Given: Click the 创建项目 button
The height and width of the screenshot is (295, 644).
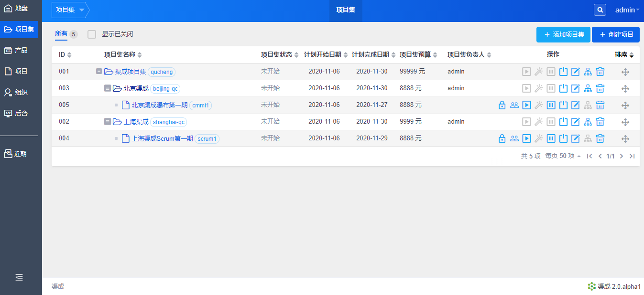Looking at the screenshot, I should (615, 34).
